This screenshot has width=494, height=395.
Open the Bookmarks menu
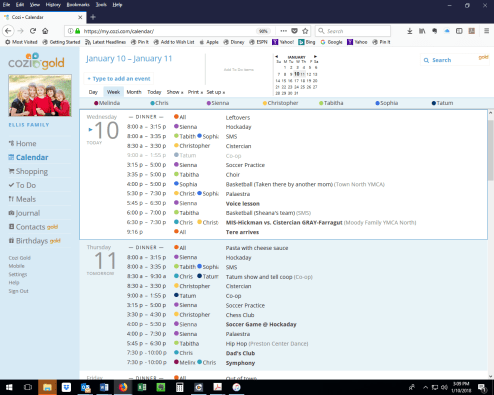[78, 5]
